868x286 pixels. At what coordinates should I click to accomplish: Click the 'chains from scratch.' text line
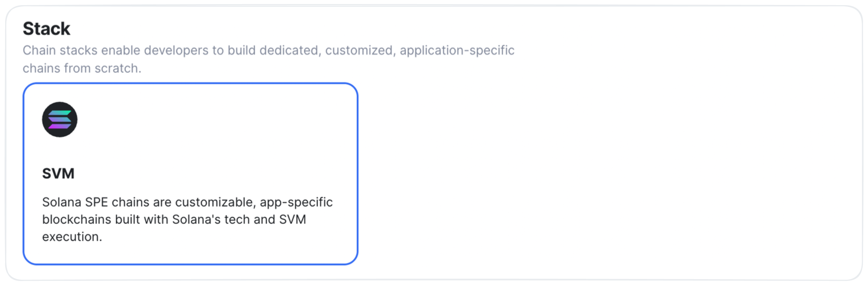[x=82, y=68]
